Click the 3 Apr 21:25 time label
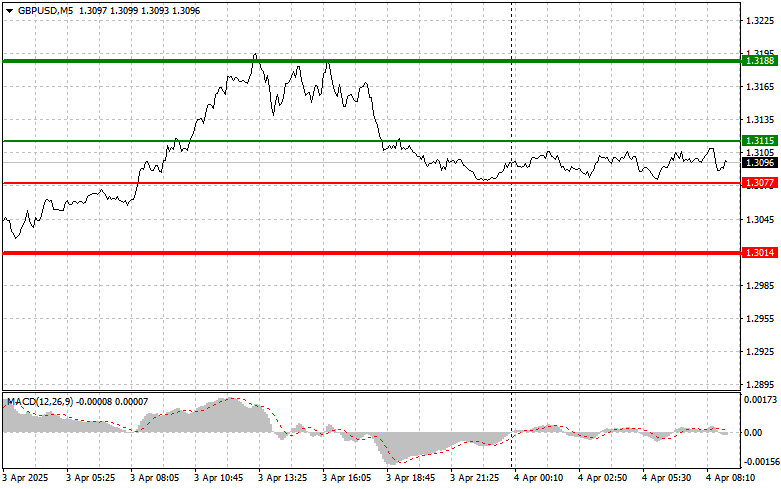Screen dimensions: 781x489 coord(474,478)
